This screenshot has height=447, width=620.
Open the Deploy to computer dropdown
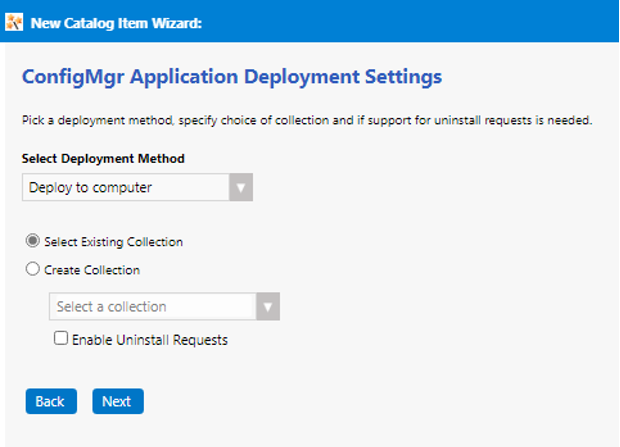point(137,187)
